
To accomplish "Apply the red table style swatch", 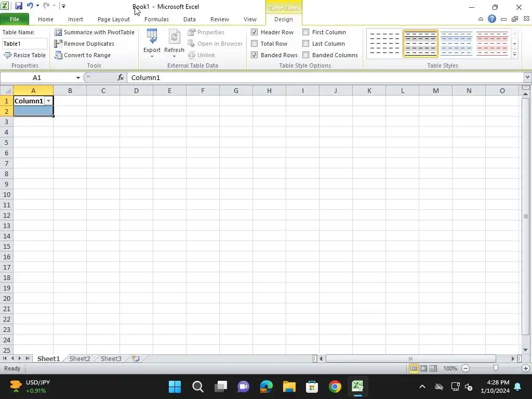I will coord(492,44).
